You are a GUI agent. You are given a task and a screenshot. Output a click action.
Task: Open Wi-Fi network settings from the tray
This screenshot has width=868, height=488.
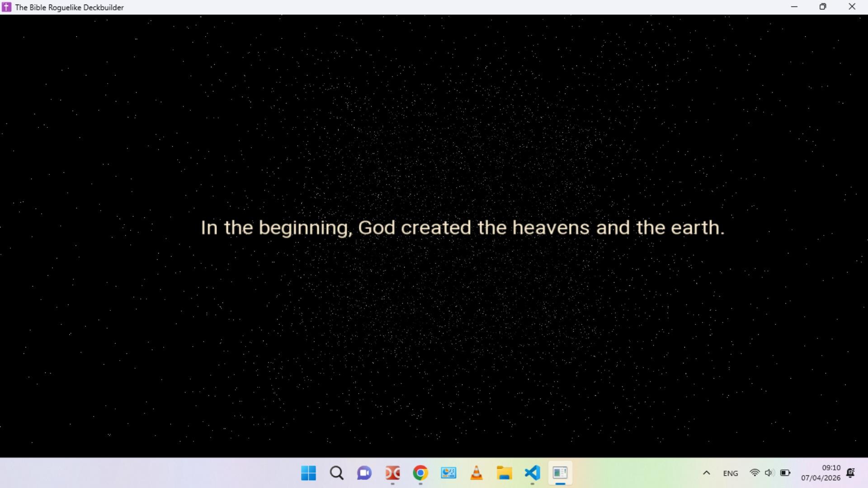(x=755, y=473)
